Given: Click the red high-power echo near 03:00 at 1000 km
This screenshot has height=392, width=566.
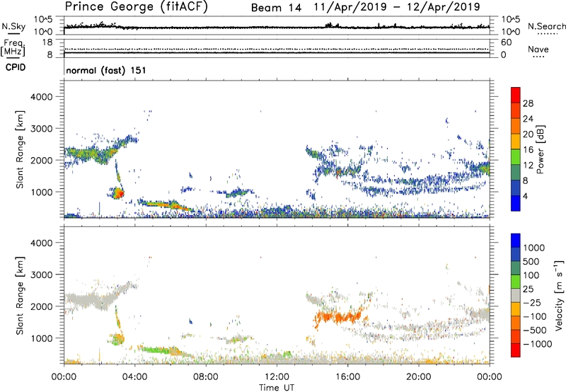Looking at the screenshot, I should tap(118, 194).
